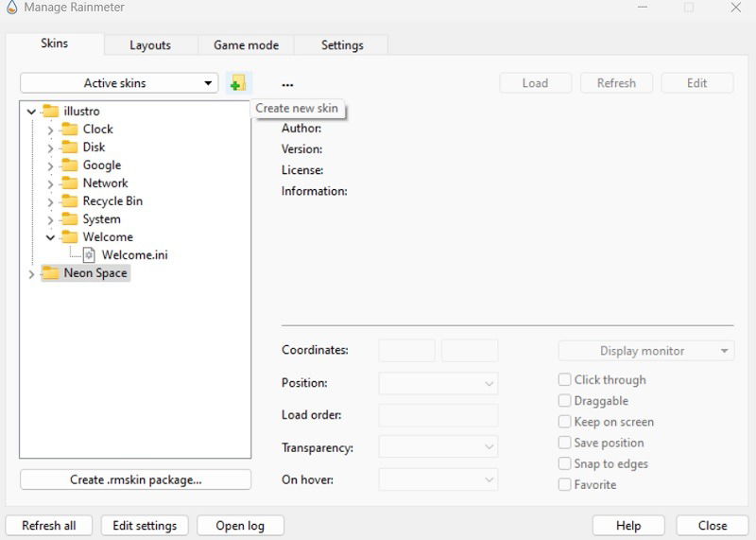Open the Active skins dropdown
This screenshot has width=756, height=540.
pos(119,83)
